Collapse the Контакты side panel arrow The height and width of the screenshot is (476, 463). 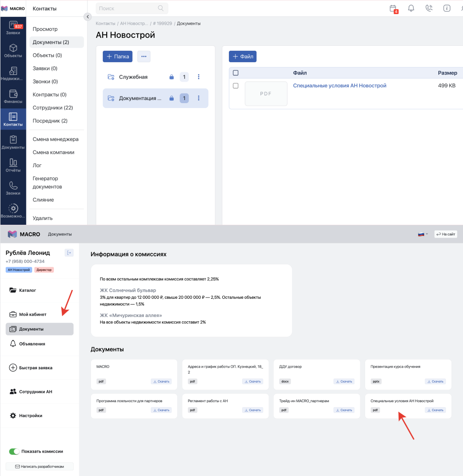(87, 17)
